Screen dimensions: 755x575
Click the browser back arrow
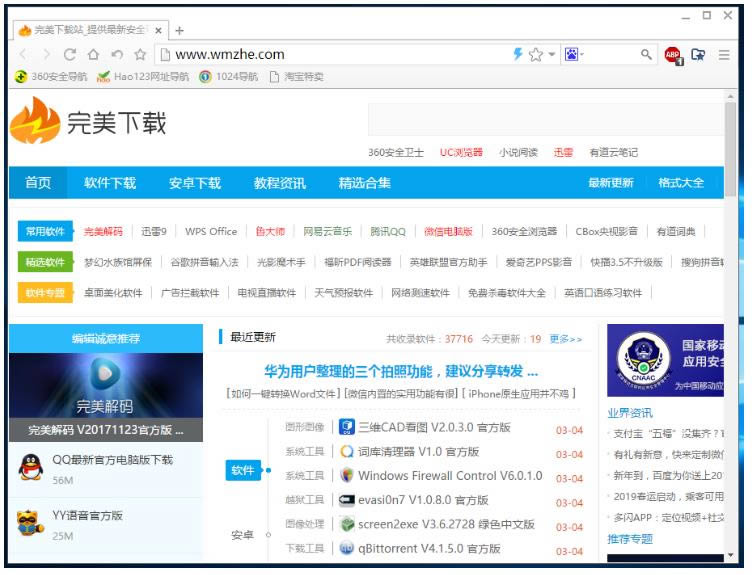[x=24, y=55]
